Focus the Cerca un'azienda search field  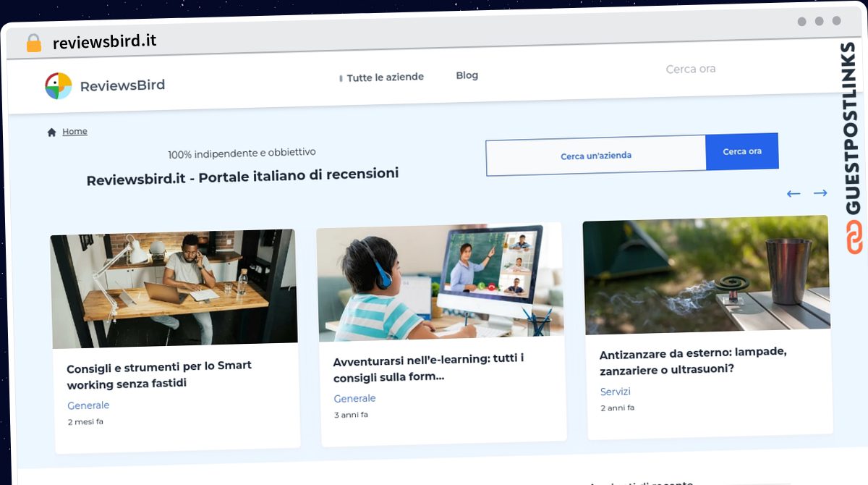point(596,155)
